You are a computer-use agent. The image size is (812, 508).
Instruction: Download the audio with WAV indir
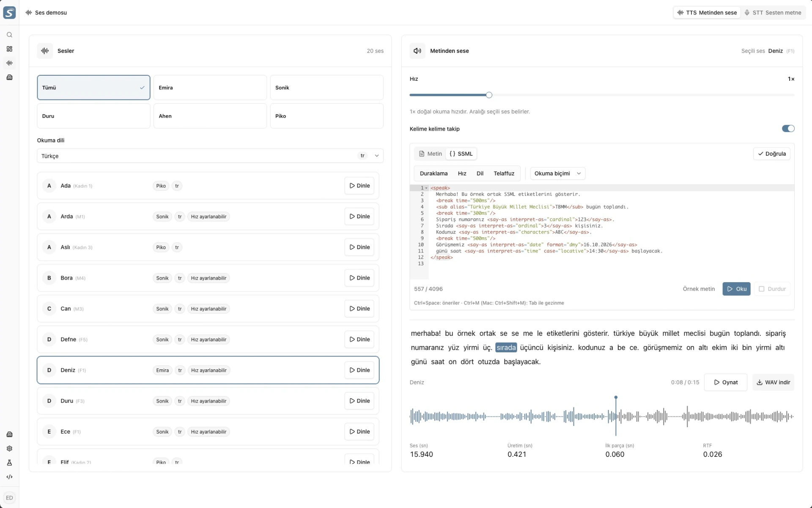(773, 382)
